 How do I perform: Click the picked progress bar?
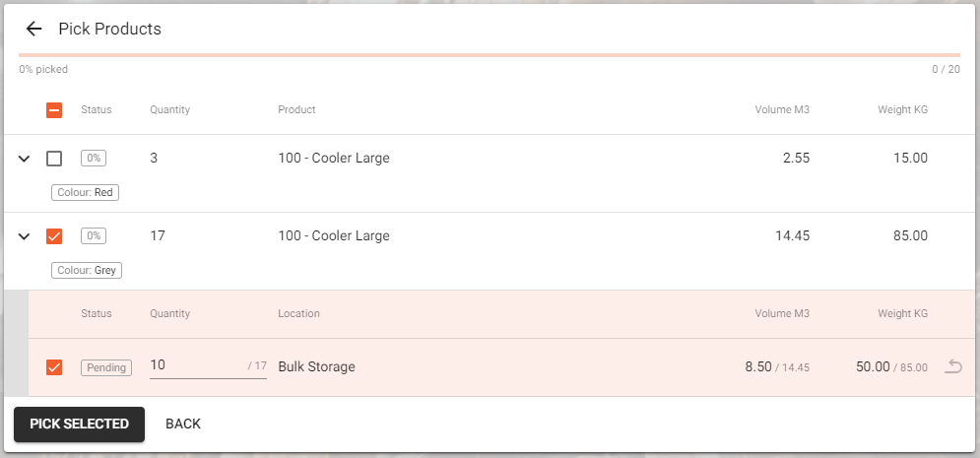[490, 55]
